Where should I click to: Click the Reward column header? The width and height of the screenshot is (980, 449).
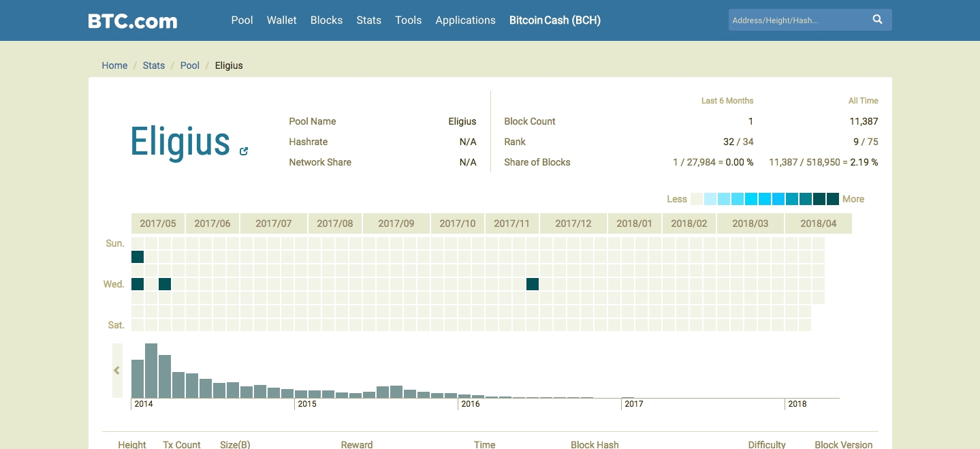pyautogui.click(x=357, y=444)
